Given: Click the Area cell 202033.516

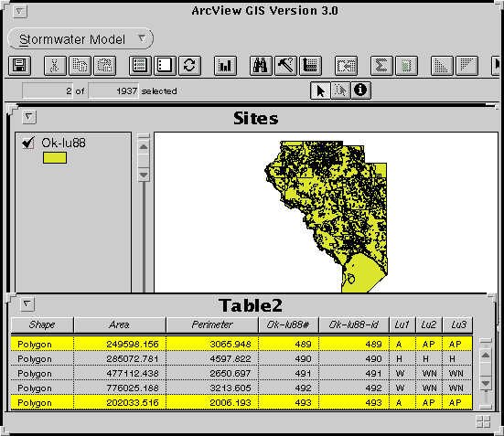Looking at the screenshot, I should [120, 402].
